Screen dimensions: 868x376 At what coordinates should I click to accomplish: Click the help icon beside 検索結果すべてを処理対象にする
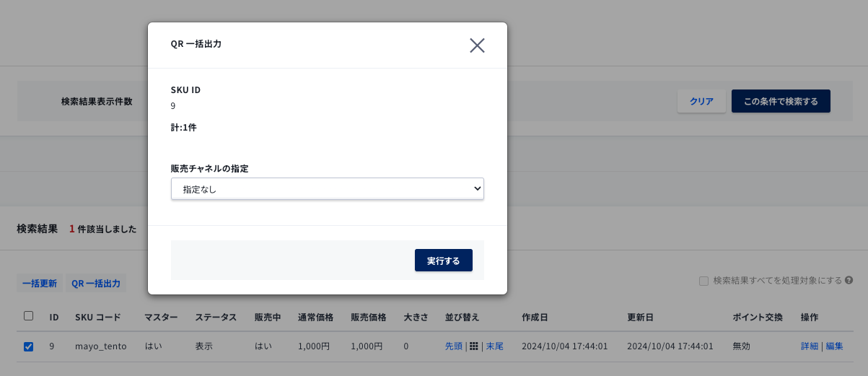point(849,281)
